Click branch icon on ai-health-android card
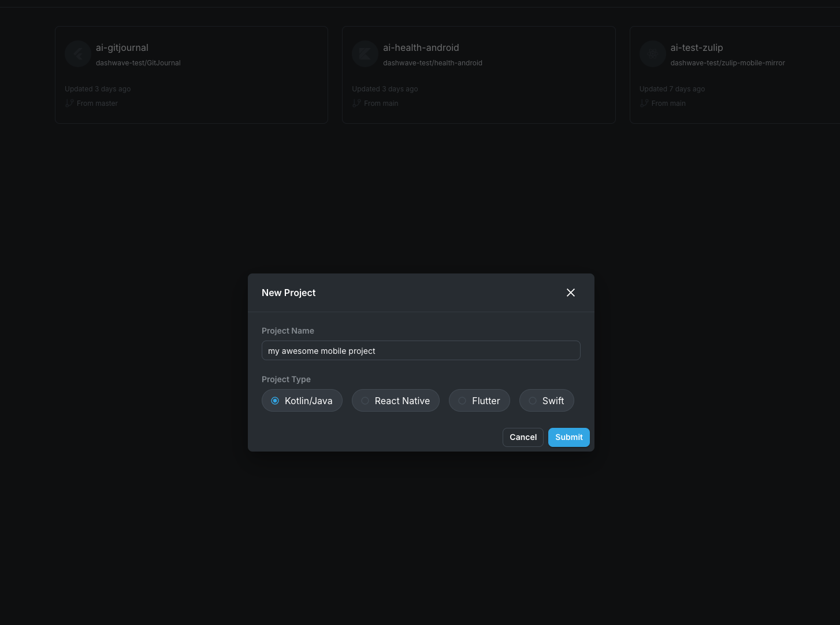 (356, 103)
